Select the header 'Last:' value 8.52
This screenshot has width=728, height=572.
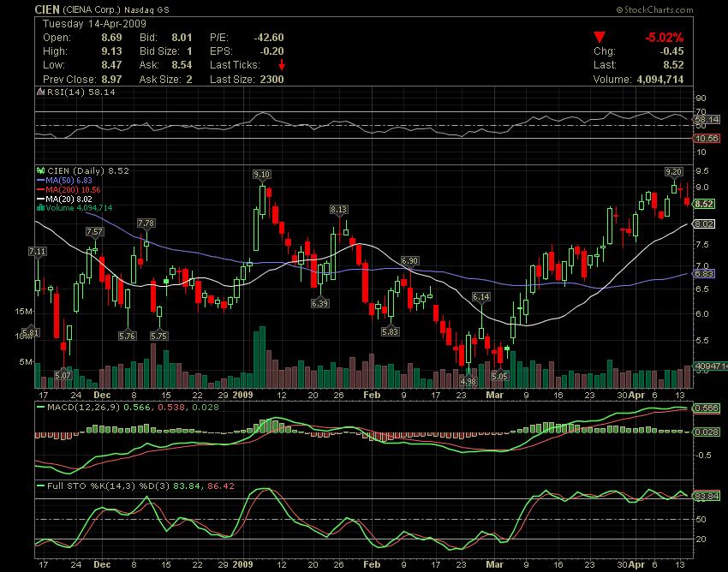673,65
